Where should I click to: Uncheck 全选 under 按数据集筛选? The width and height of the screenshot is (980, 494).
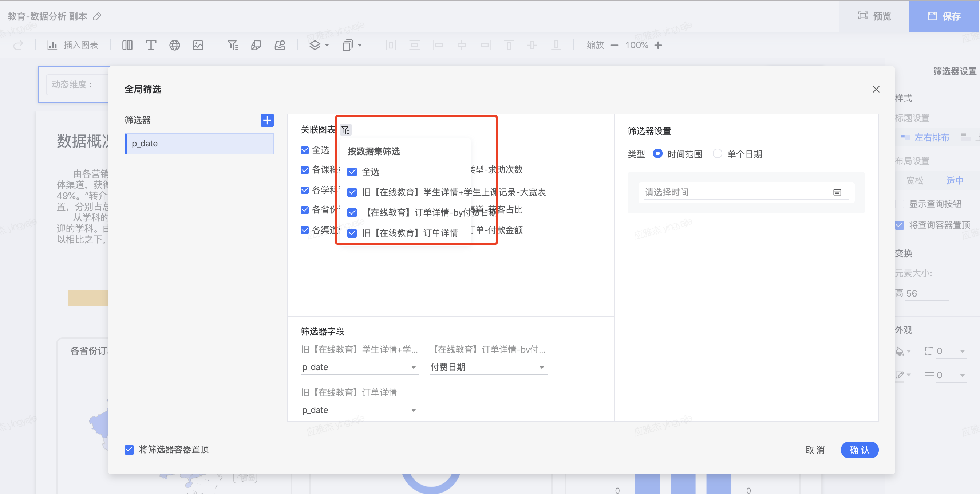coord(352,172)
